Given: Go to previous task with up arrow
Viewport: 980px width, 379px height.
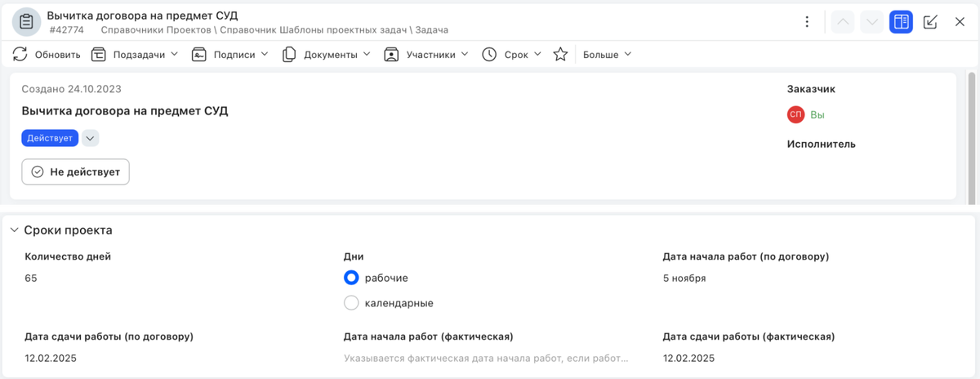Looking at the screenshot, I should coord(843,22).
